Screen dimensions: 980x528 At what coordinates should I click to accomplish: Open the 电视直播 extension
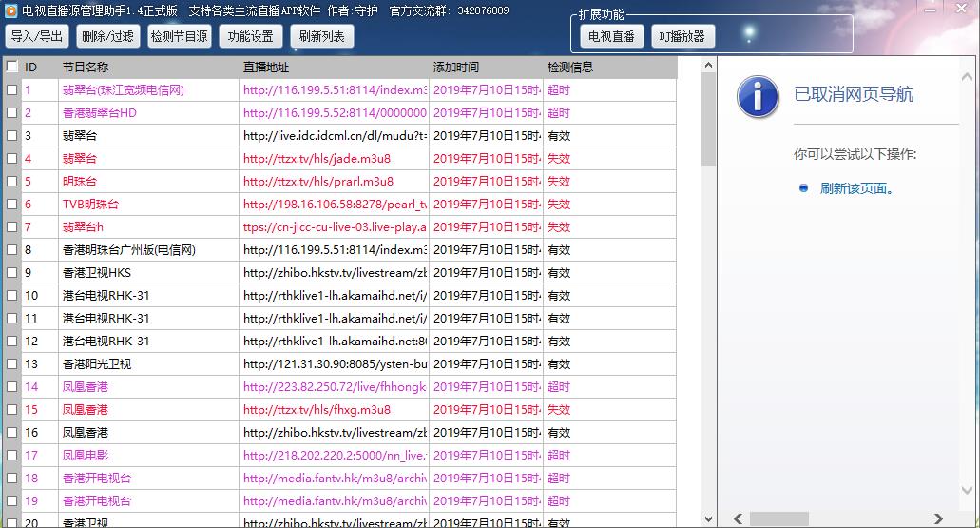pyautogui.click(x=611, y=36)
